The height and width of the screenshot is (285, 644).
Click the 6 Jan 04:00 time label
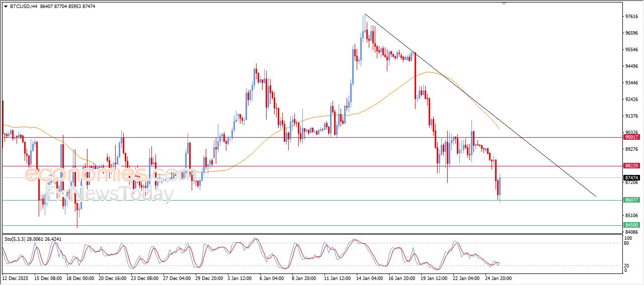point(272,277)
